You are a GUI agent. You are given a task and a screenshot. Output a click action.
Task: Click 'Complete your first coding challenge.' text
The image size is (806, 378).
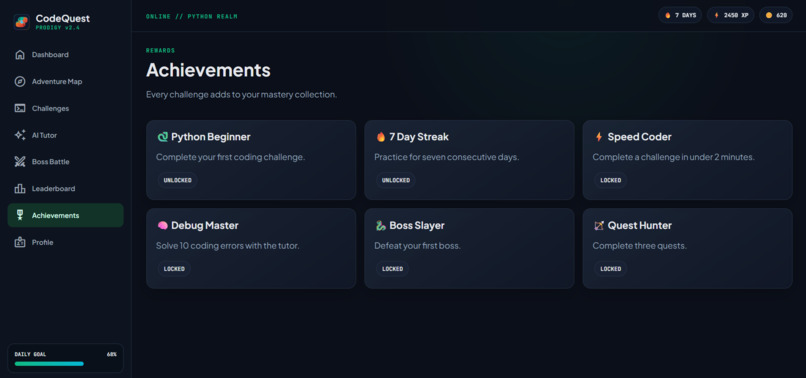click(x=231, y=157)
